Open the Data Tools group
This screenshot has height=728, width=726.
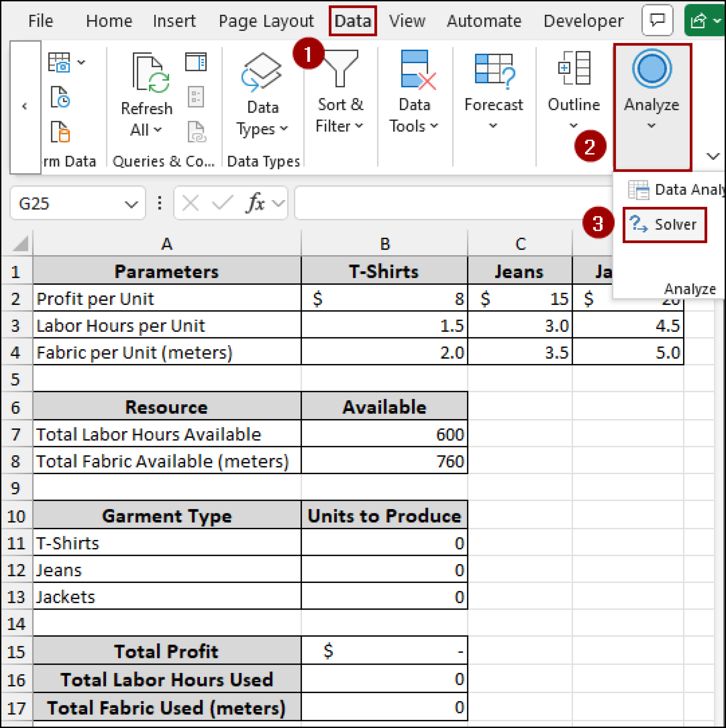[x=414, y=94]
